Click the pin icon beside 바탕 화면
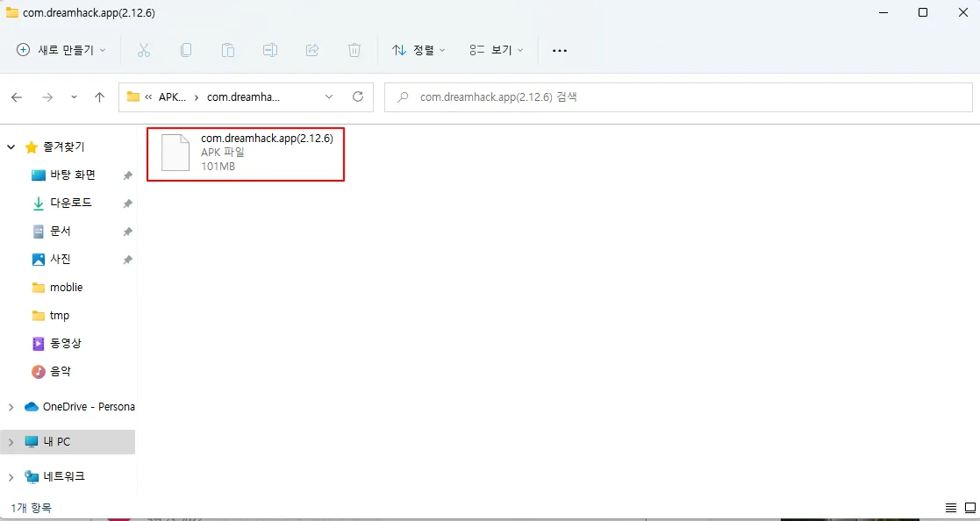Image resolution: width=980 pixels, height=521 pixels. point(127,175)
